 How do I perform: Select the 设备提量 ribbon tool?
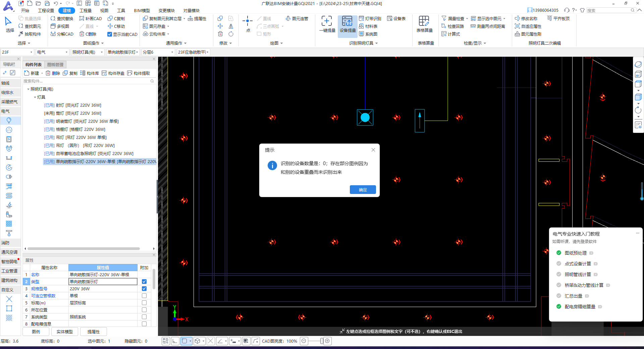(x=347, y=24)
